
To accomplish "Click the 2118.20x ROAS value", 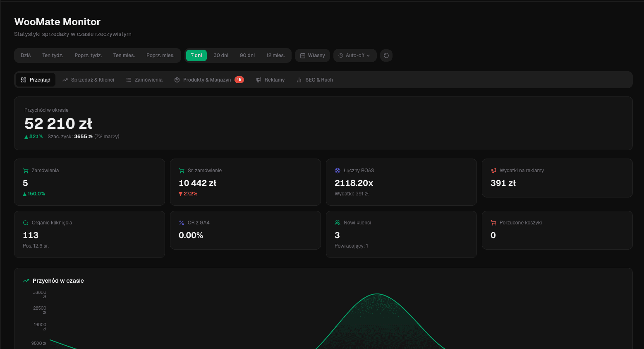I will pos(354,183).
